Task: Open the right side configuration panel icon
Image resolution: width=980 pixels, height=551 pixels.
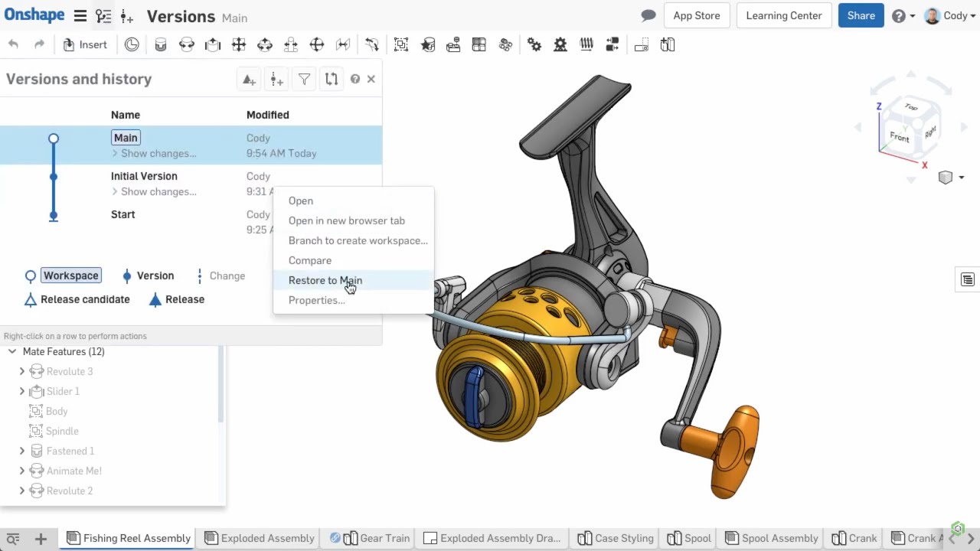Action: pos(968,280)
